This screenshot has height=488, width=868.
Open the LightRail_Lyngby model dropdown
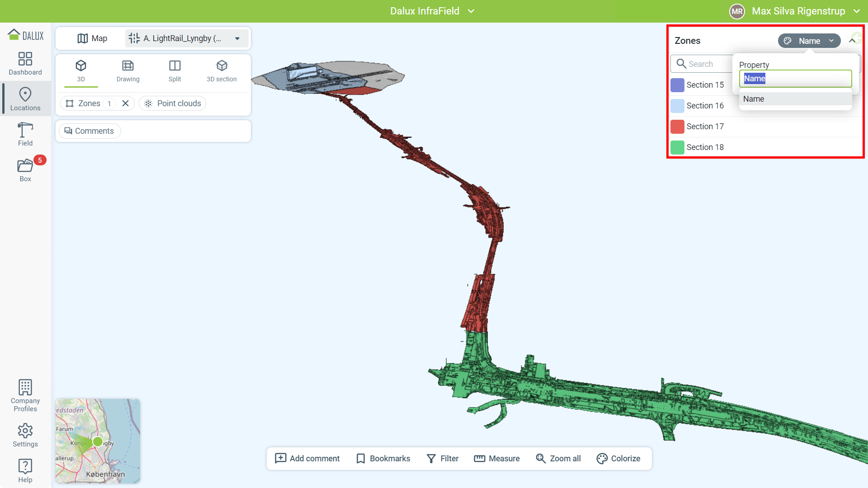(x=187, y=38)
